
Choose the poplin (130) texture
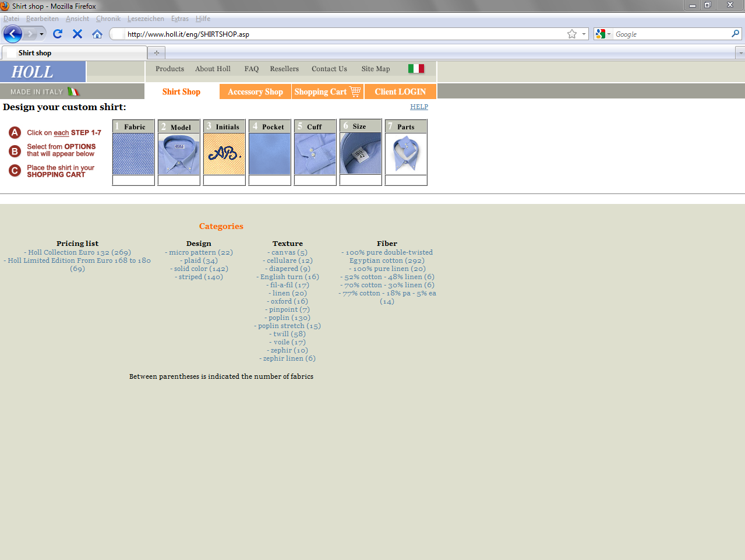tap(287, 318)
